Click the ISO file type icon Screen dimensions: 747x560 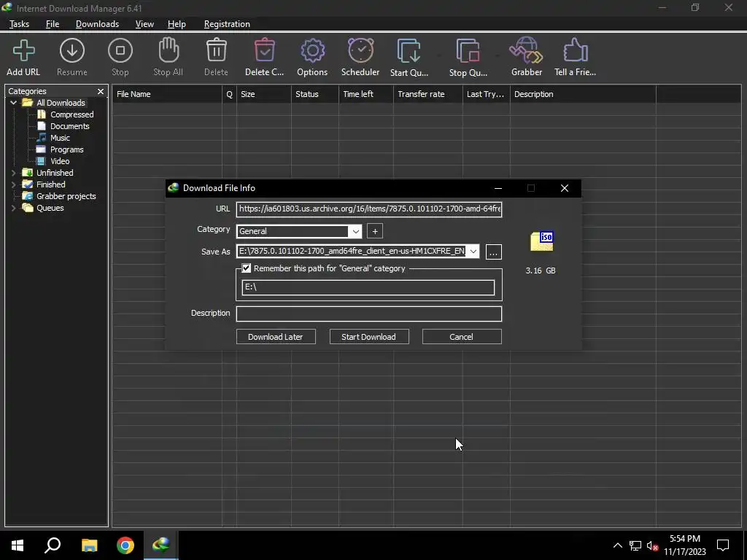[542, 241]
